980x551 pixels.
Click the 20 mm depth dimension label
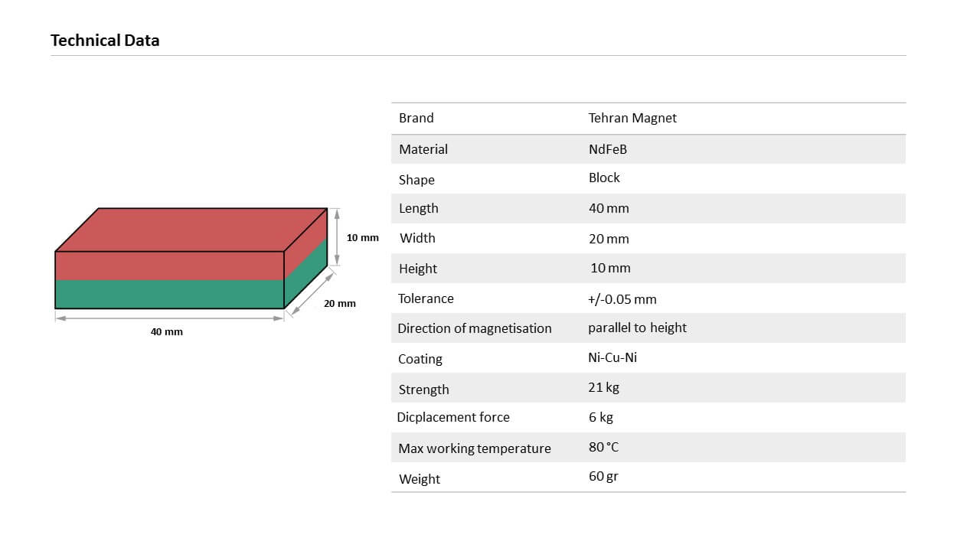tap(340, 303)
